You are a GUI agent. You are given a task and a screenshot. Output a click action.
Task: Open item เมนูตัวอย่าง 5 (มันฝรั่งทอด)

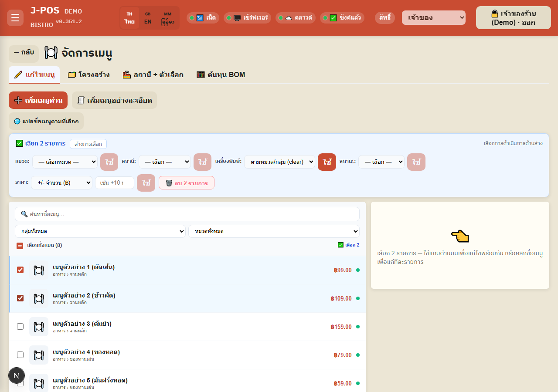pos(90,380)
